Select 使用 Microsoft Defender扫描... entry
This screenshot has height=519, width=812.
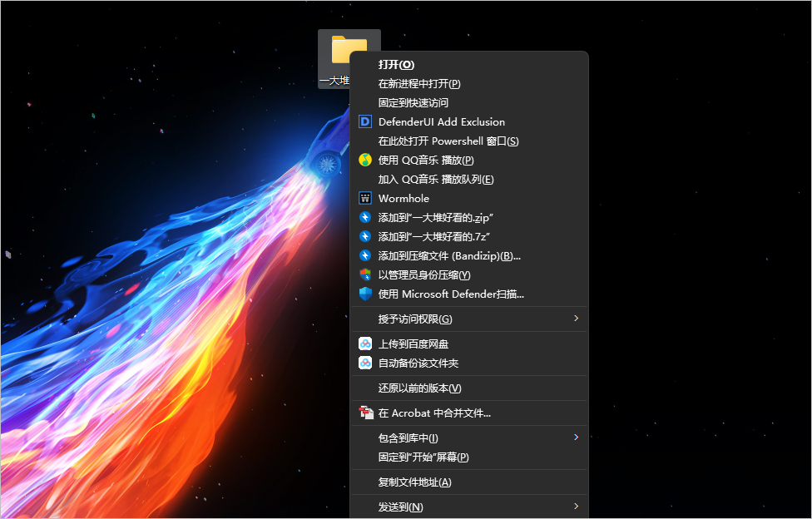click(469, 294)
